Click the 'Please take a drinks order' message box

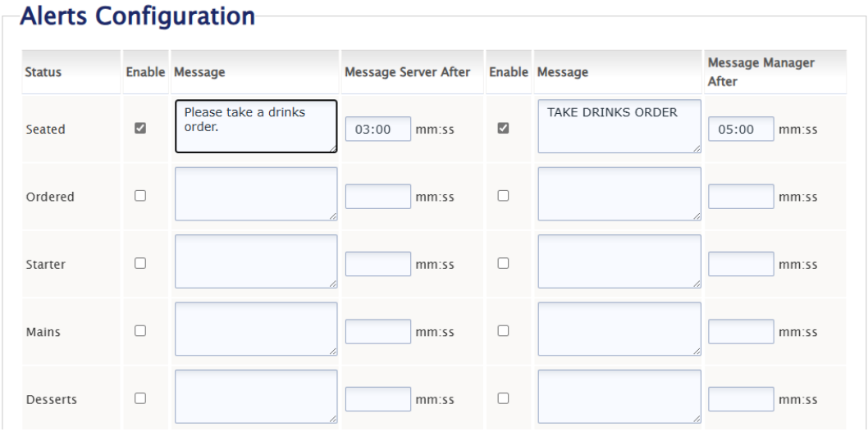[255, 126]
